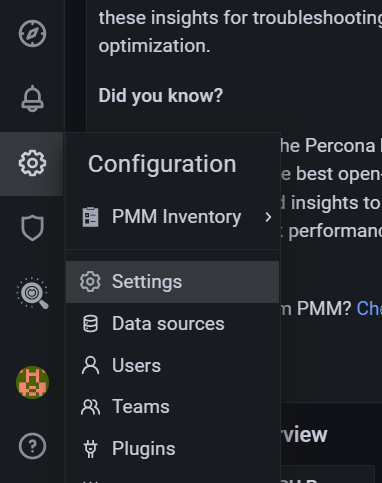The width and height of the screenshot is (382, 483).
Task: Click the database icon beside Data sources
Action: click(x=90, y=324)
